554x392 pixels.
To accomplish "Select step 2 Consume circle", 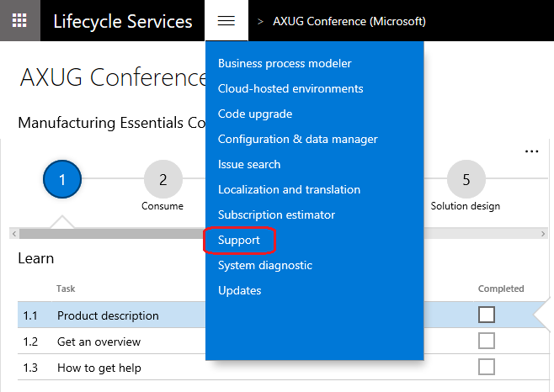I will click(x=162, y=178).
